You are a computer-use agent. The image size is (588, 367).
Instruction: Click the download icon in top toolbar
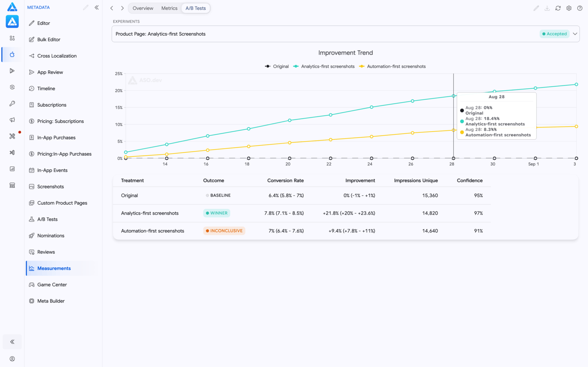[547, 8]
